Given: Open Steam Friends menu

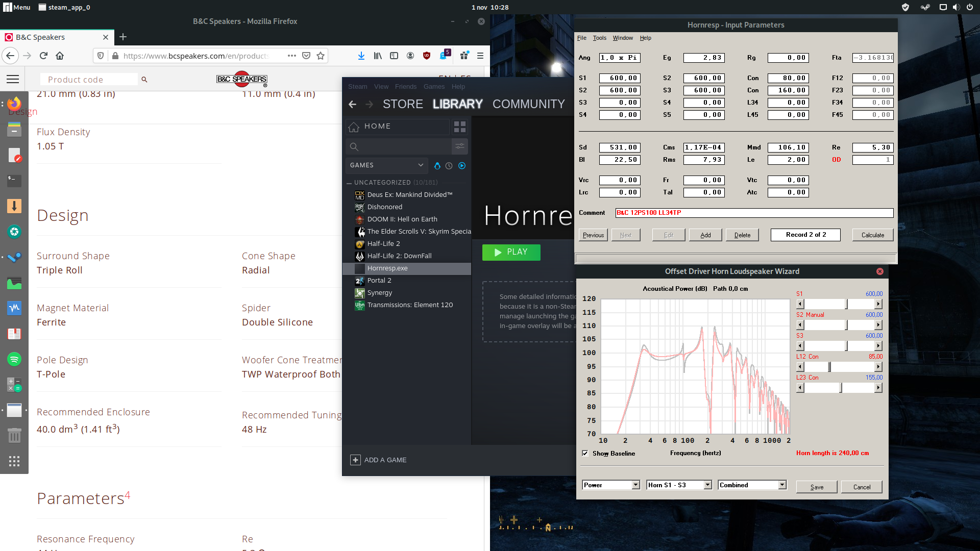Looking at the screenshot, I should click(405, 87).
